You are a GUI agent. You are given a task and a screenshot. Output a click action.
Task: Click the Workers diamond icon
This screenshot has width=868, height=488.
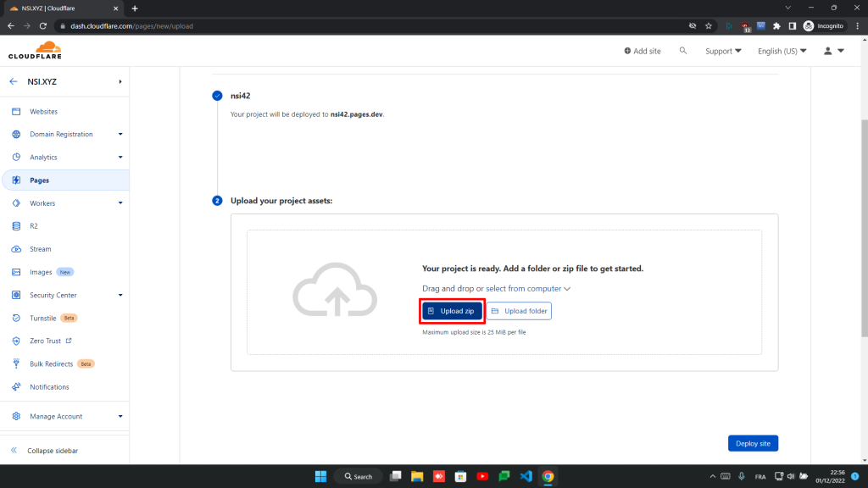coord(16,203)
